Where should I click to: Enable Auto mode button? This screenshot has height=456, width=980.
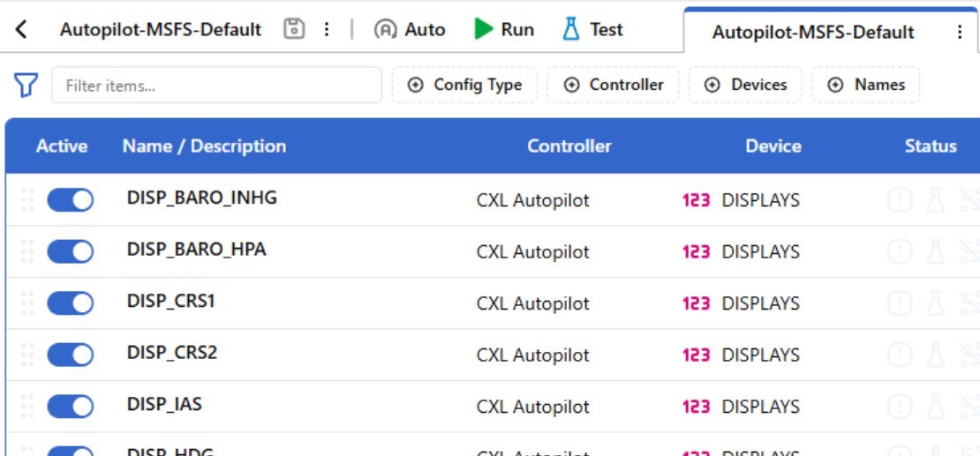(410, 29)
